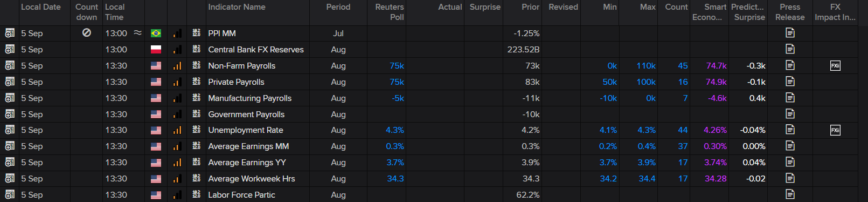Click Brazil flag on PPI MM row
This screenshot has width=868, height=202.
point(156,33)
